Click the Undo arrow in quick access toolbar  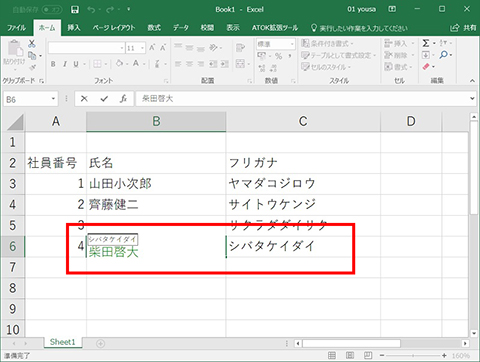91,9
